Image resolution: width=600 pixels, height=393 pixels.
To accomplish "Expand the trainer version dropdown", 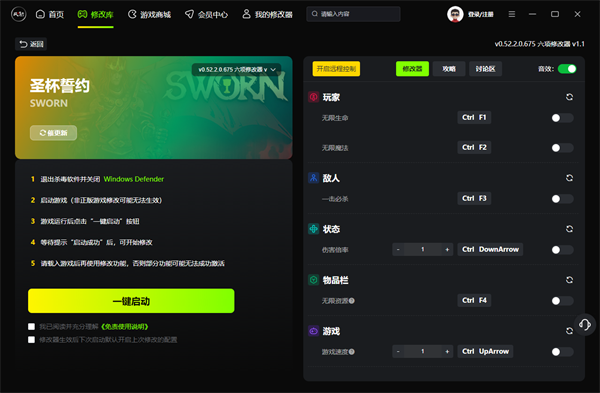I will [236, 70].
